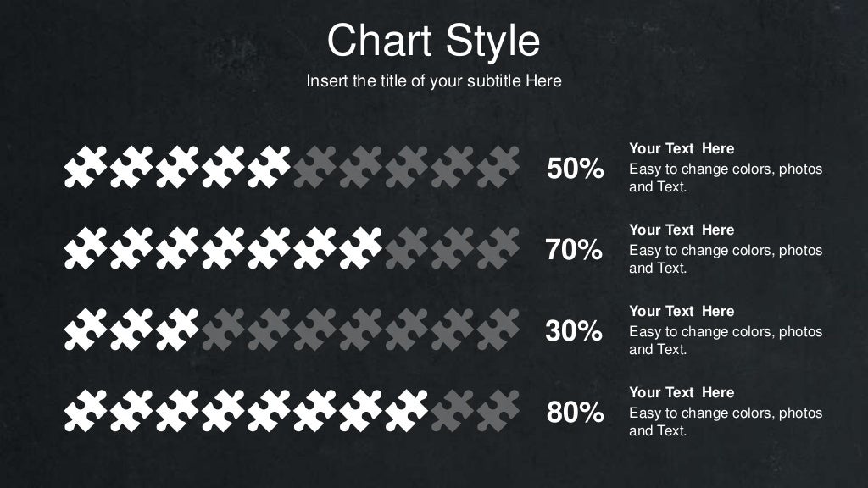Image resolution: width=868 pixels, height=488 pixels.
Task: Select the fifth white puzzle piece in the 50% row
Action: click(x=269, y=167)
